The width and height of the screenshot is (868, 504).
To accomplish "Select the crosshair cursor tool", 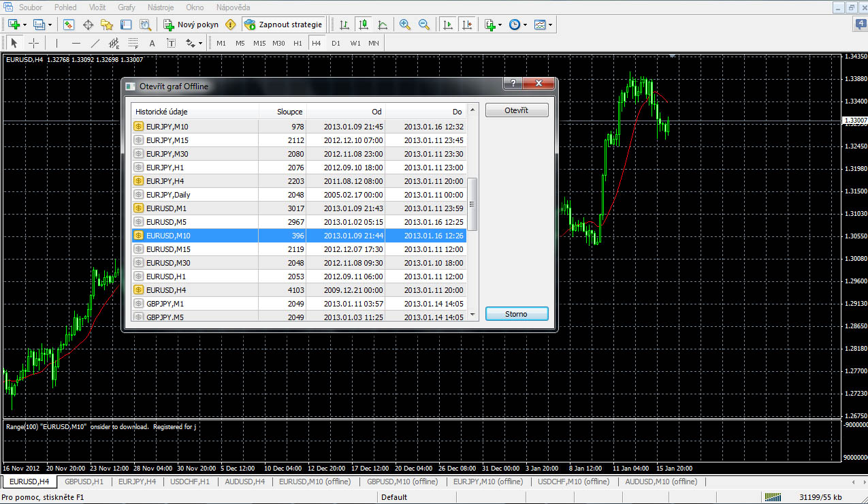I will 33,43.
